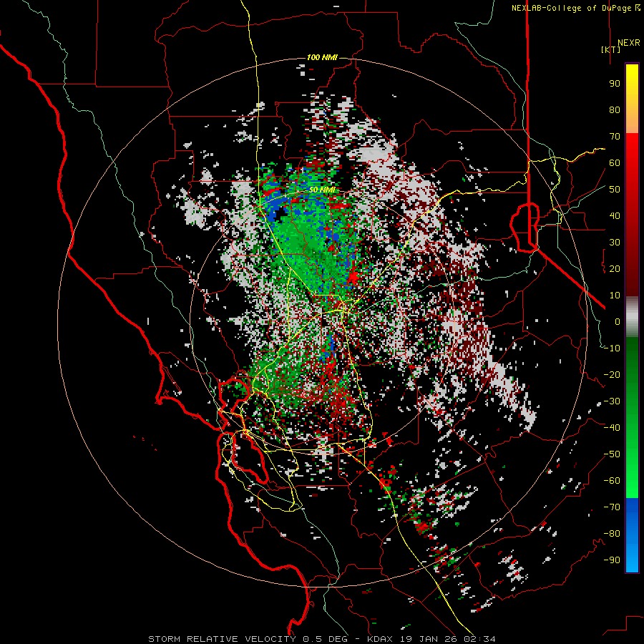Pick the bright green segment of color bar
Screen dimensions: 644x644
(x=632, y=472)
